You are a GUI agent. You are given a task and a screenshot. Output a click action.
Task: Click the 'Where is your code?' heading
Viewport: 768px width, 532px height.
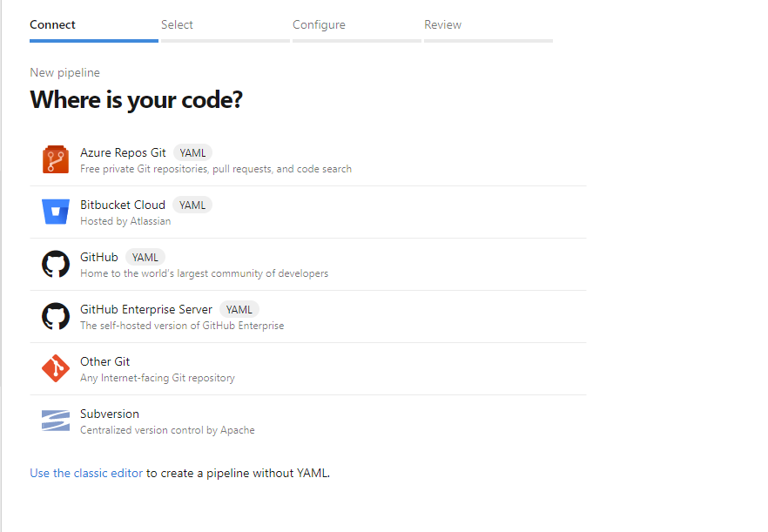[x=136, y=100]
